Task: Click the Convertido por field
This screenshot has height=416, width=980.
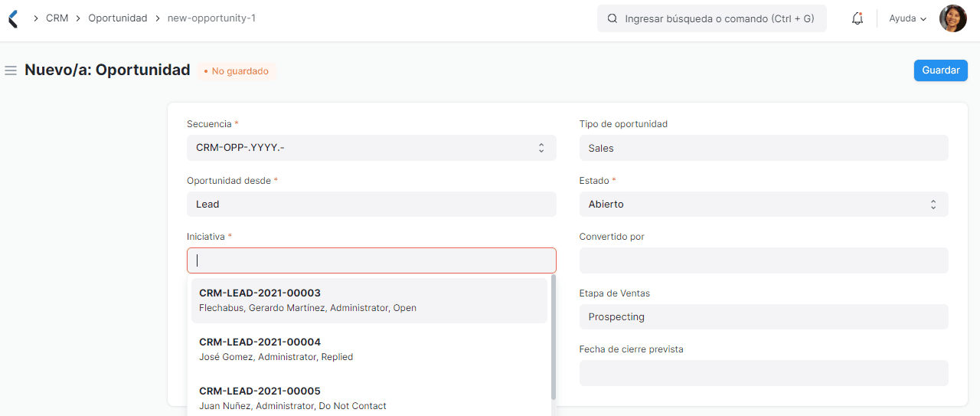Action: [763, 260]
